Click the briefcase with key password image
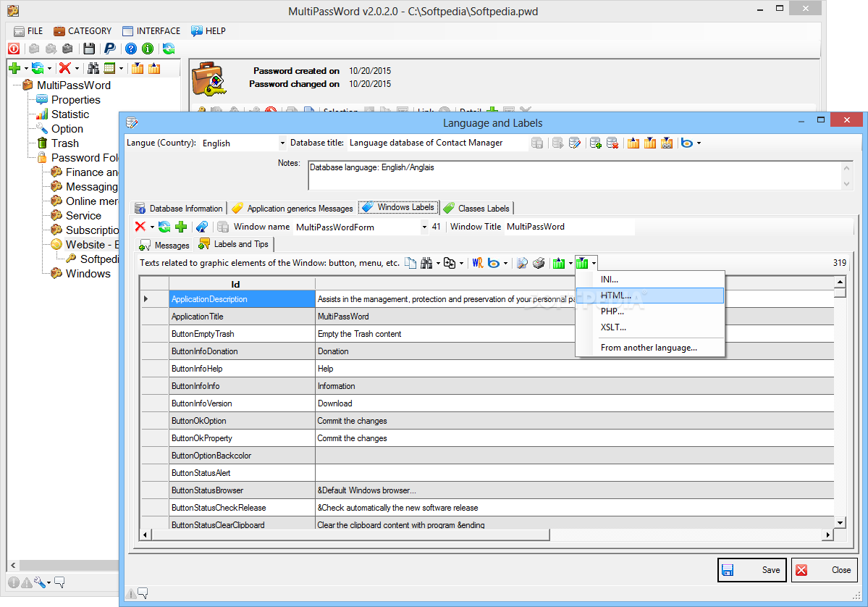 208,79
